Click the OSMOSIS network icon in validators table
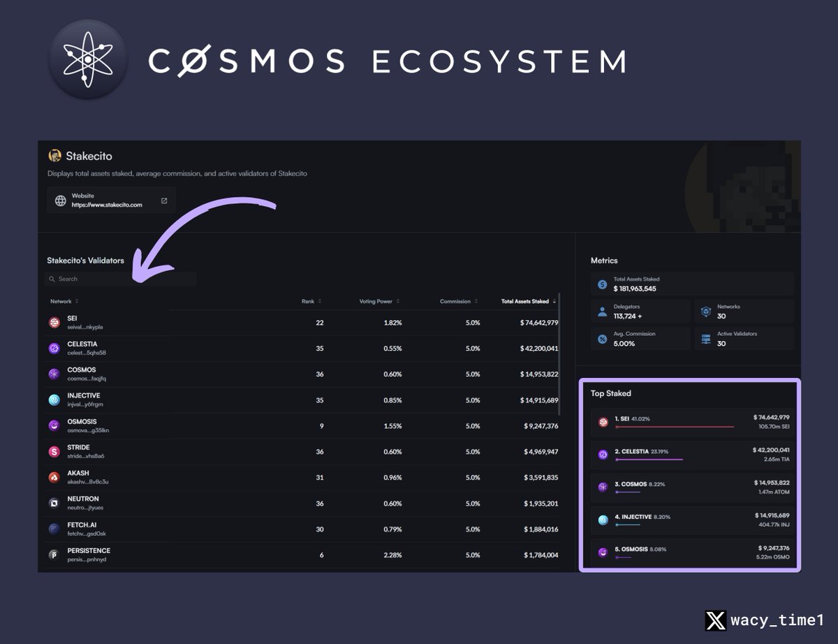 point(54,425)
